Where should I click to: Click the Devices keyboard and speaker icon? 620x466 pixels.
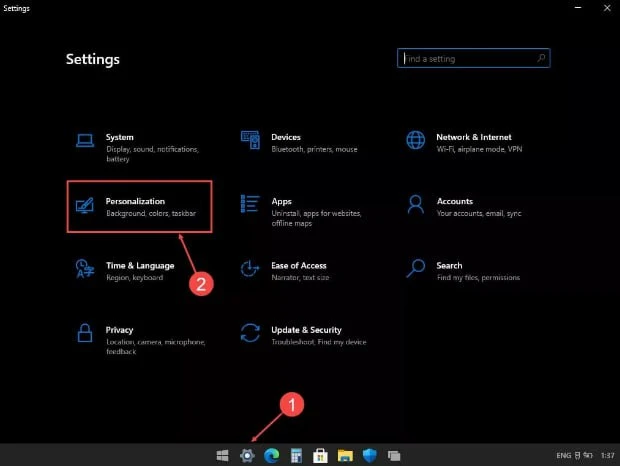(x=250, y=140)
